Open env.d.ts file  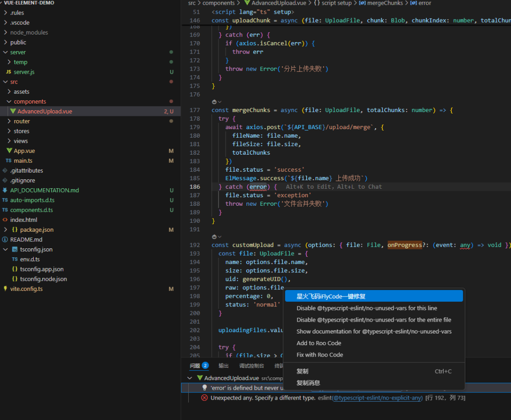click(30, 259)
